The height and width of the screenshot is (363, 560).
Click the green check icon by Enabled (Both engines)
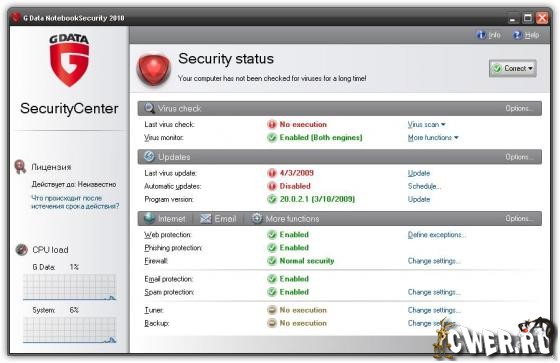pyautogui.click(x=272, y=138)
